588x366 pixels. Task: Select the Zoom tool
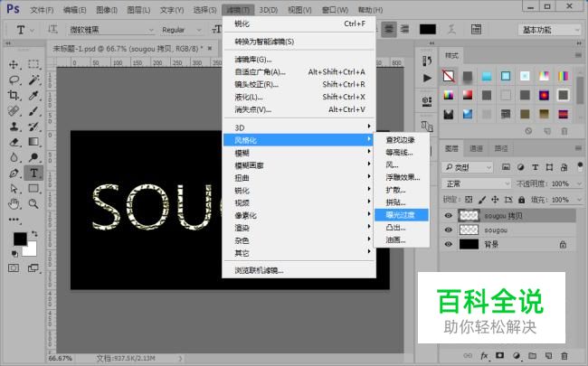tap(33, 204)
